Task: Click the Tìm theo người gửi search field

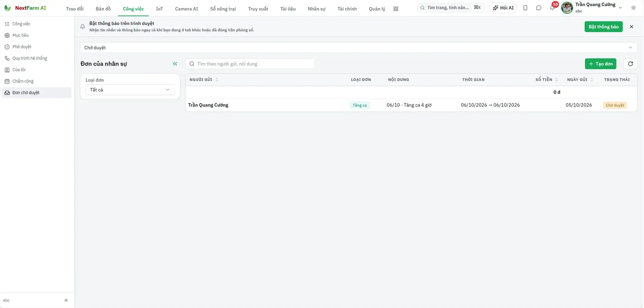Action: [x=250, y=64]
